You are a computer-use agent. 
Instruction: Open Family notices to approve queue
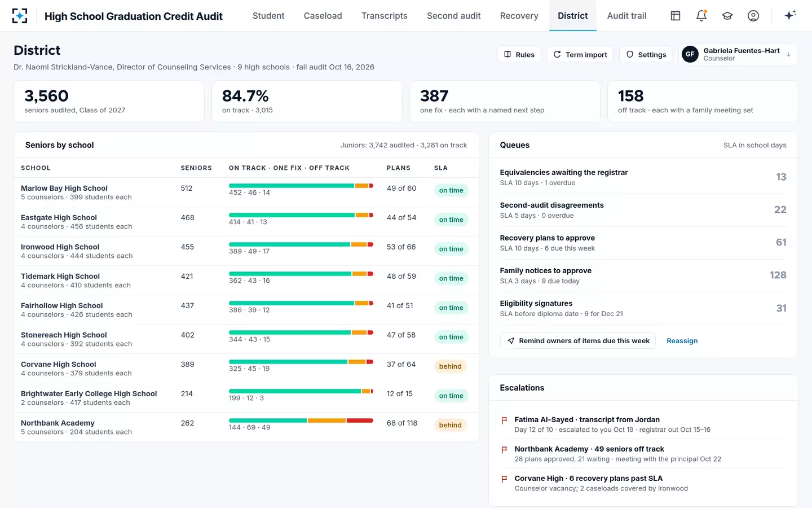(x=643, y=275)
